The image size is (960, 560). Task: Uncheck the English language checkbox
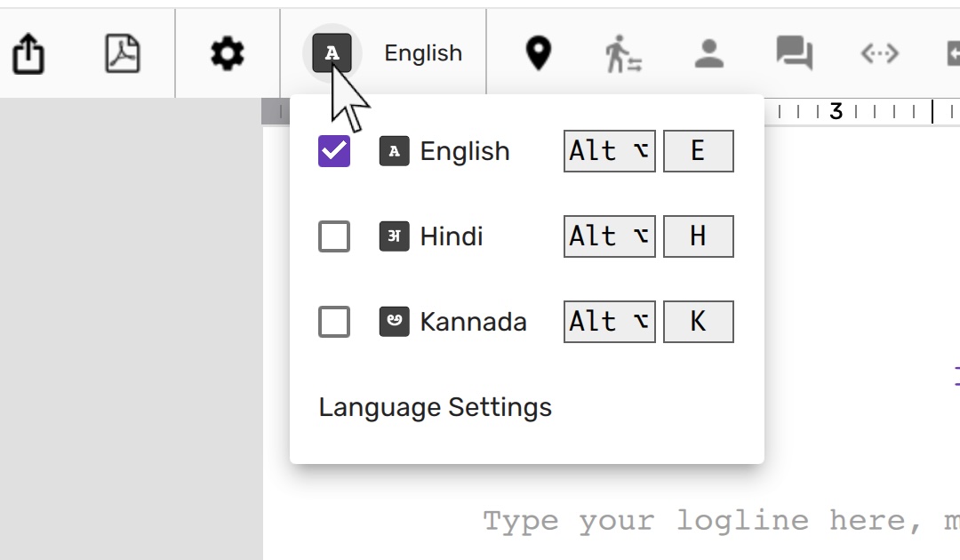(x=334, y=151)
